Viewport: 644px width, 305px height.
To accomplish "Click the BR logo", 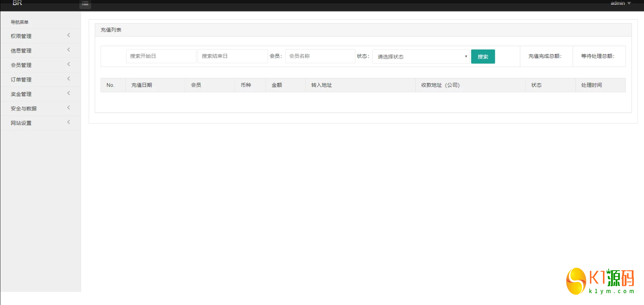I will (17, 3).
